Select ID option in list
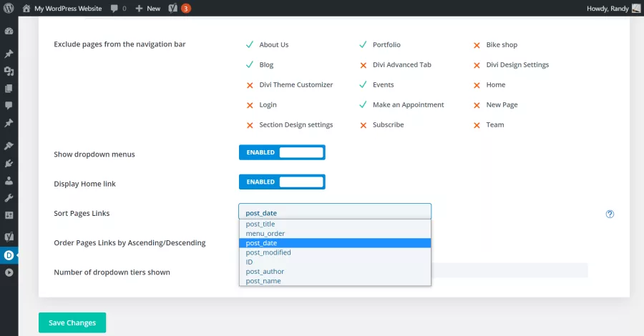 tap(335, 262)
